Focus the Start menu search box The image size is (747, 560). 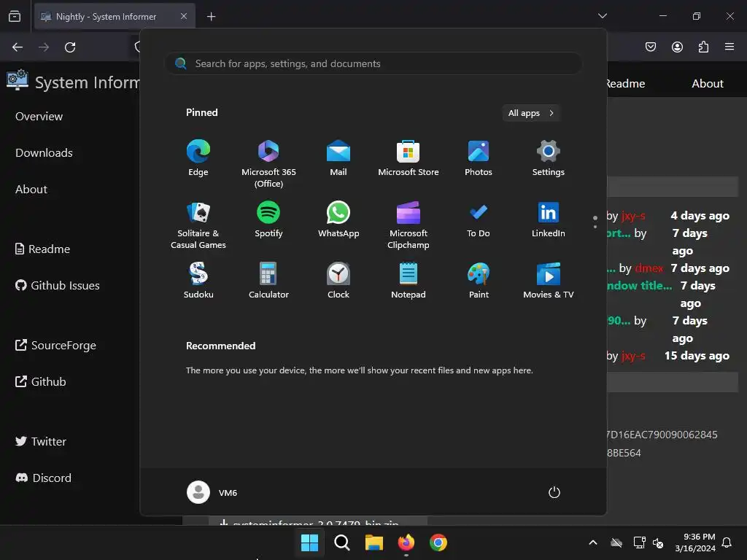[x=373, y=64]
